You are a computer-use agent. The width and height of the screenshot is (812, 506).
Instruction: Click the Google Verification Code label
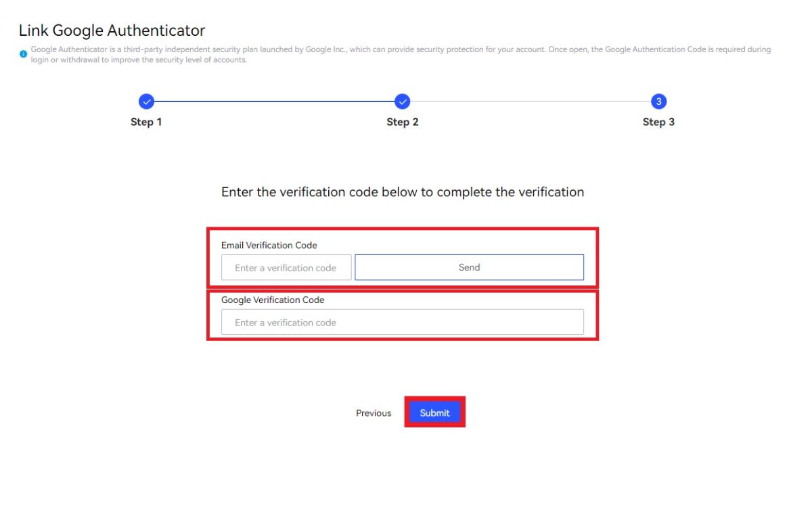[273, 300]
